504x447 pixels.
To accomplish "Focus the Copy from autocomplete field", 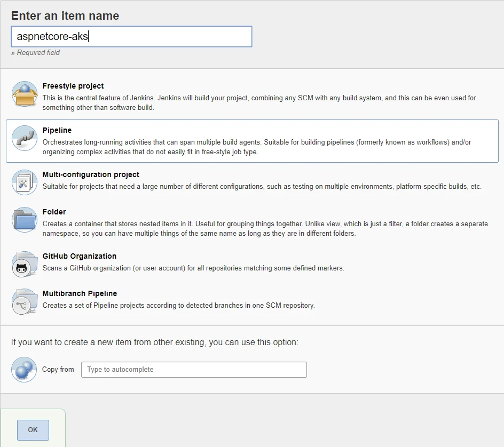I will click(x=194, y=370).
